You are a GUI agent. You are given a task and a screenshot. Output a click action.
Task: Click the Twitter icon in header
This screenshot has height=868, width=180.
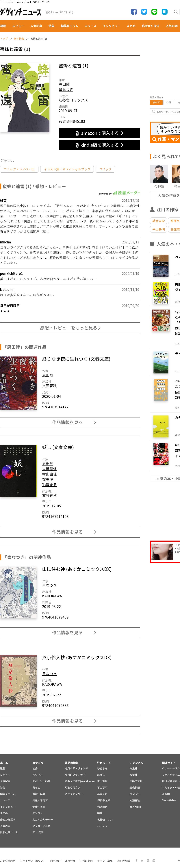point(144,12)
